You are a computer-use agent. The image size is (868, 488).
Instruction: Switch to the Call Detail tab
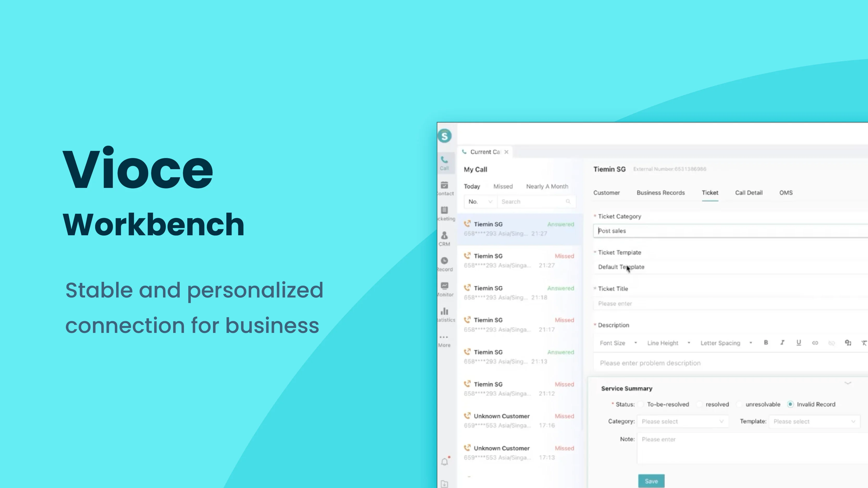(749, 192)
